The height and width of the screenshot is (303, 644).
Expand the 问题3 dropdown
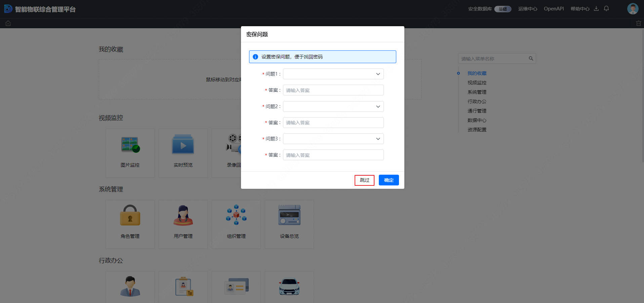tap(333, 139)
